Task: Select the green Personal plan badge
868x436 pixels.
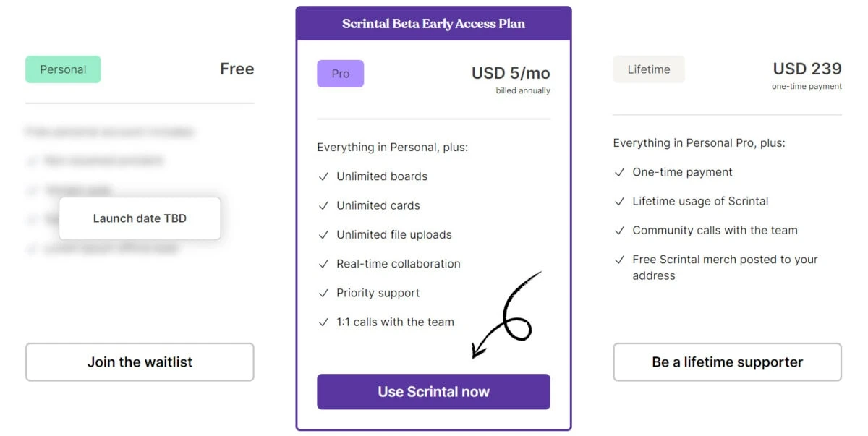Action: pos(63,69)
